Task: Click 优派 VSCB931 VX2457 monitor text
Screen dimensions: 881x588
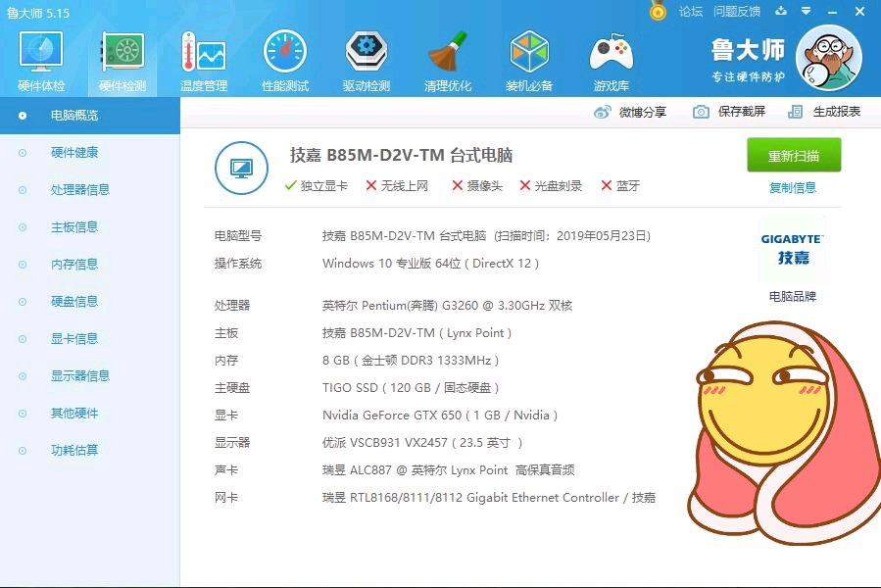Action: coord(422,443)
